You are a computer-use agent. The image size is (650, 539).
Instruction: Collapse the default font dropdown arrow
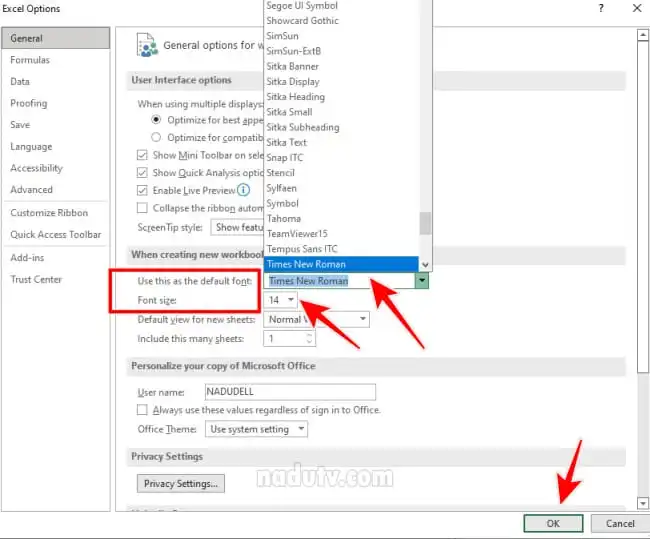(422, 281)
